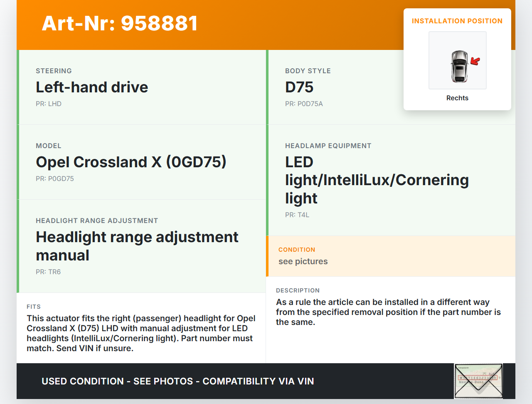
Task: Click the HEADLAMP EQUIPMENT label
Action: [x=328, y=146]
